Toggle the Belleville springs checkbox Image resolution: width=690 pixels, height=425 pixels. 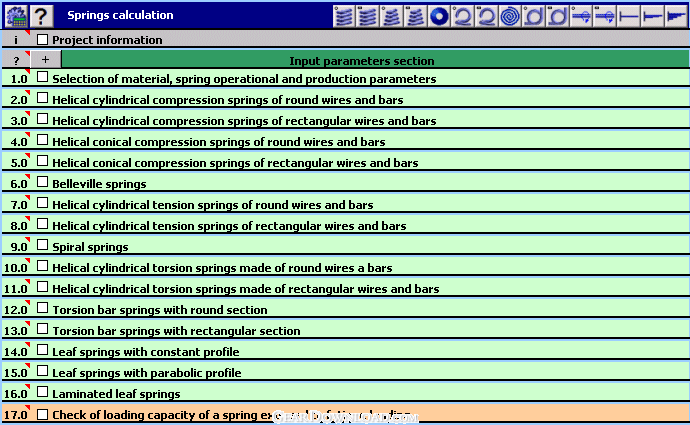[42, 182]
